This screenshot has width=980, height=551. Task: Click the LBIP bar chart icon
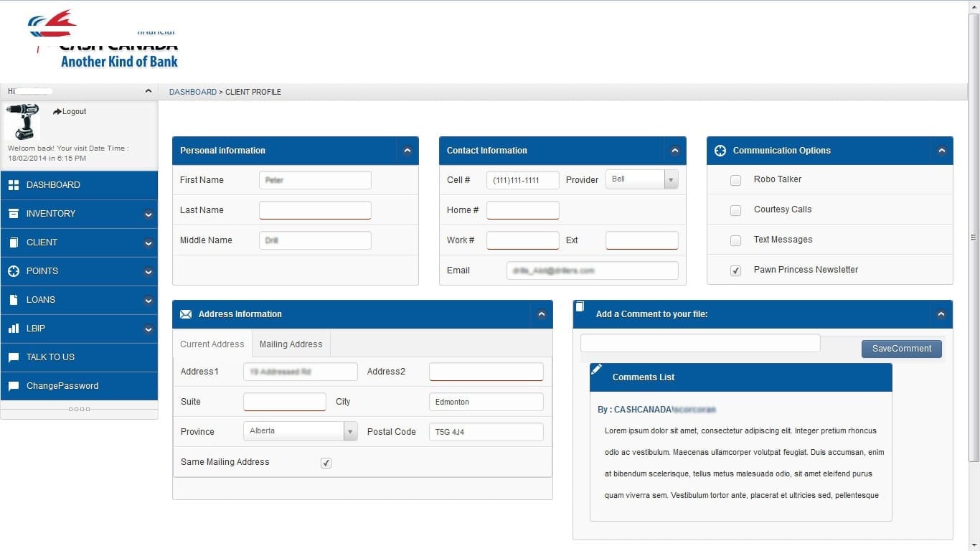click(x=13, y=329)
